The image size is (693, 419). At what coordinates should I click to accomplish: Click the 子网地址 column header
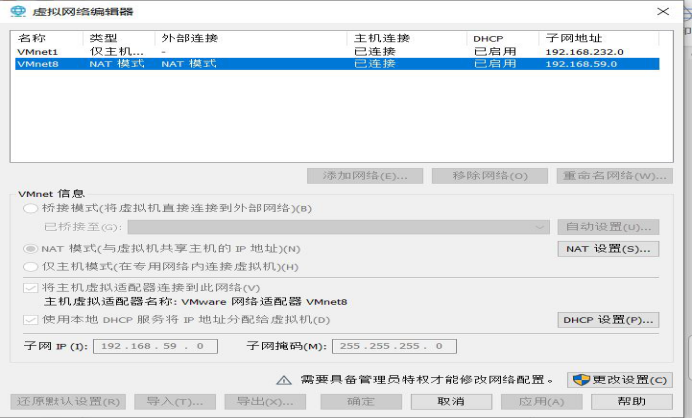point(599,38)
